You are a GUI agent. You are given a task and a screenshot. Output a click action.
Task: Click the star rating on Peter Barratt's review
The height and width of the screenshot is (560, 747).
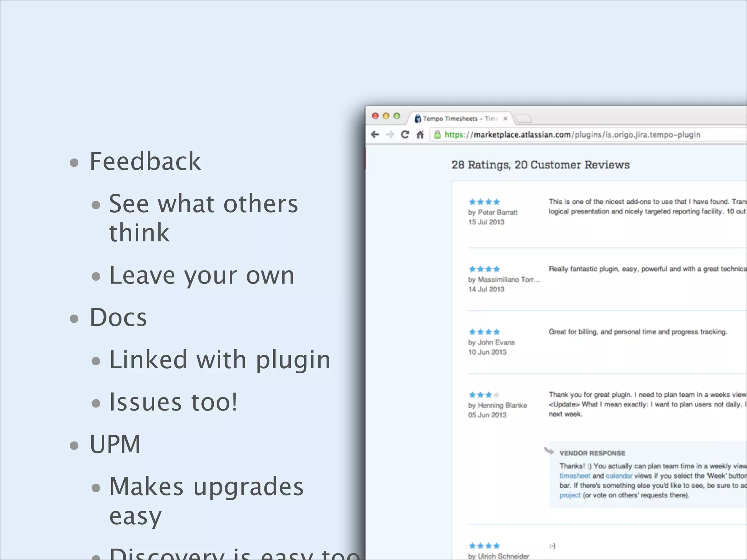[x=484, y=202]
